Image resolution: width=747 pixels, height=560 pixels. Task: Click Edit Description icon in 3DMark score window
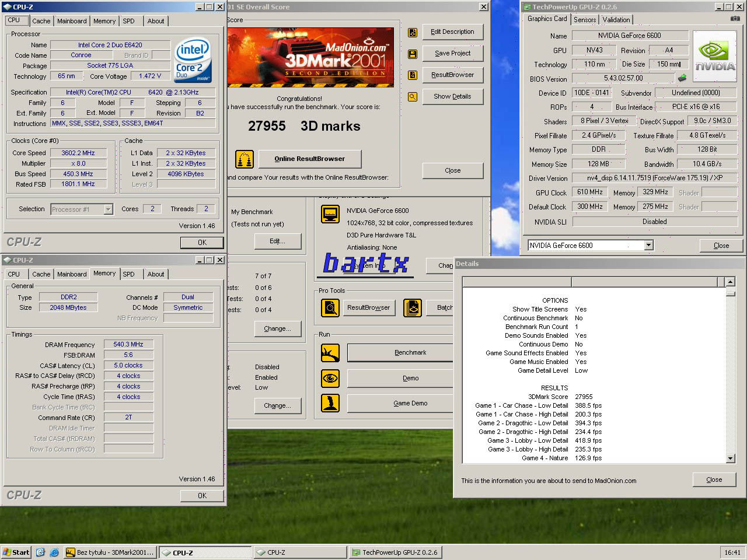coord(413,32)
